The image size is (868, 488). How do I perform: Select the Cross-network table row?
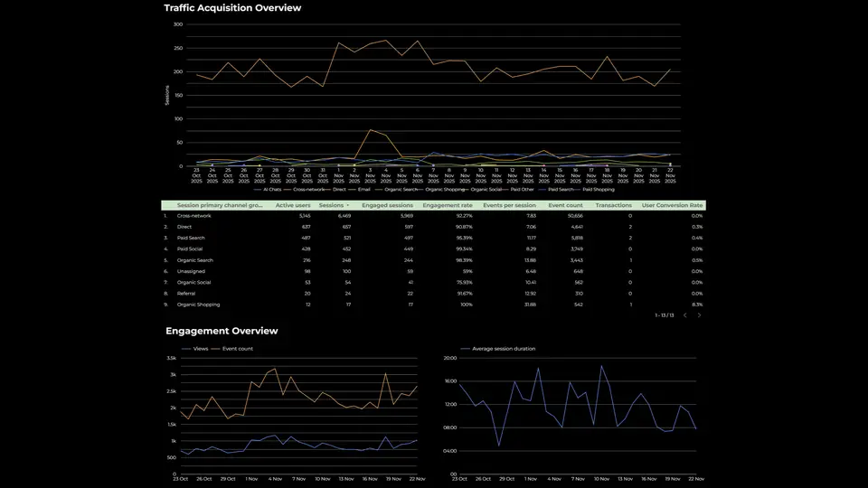point(433,216)
